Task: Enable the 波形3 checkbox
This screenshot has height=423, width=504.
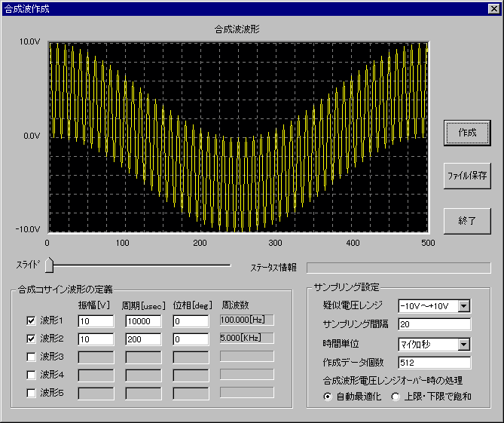Action: [31, 357]
